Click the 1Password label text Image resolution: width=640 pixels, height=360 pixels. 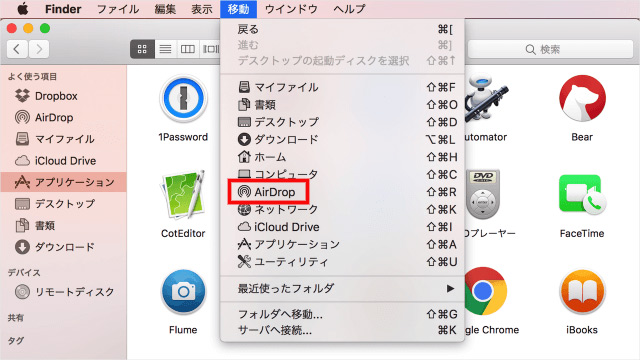183,137
